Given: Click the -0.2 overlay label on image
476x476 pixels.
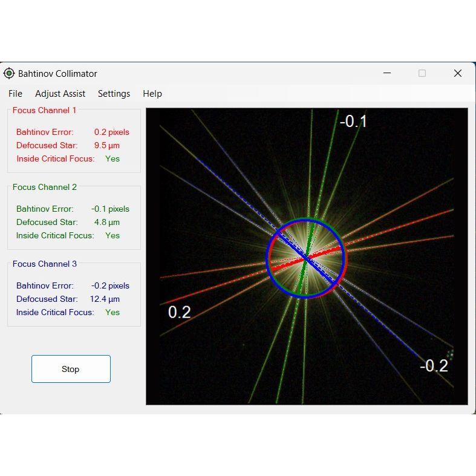Looking at the screenshot, I should tap(434, 366).
